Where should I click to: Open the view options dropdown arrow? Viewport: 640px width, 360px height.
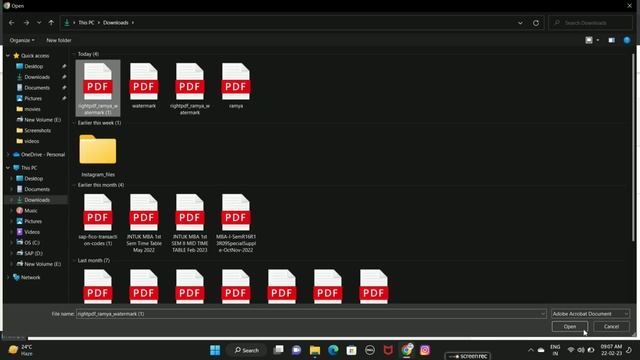[598, 40]
